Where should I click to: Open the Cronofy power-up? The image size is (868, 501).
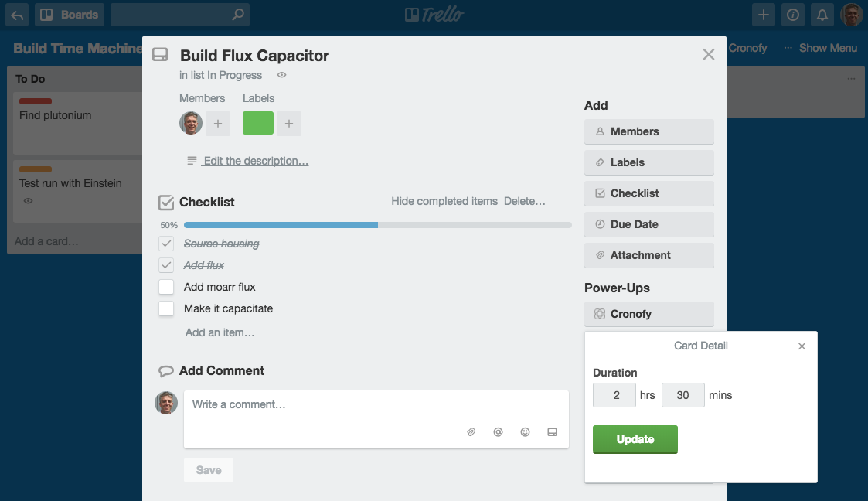tap(648, 314)
